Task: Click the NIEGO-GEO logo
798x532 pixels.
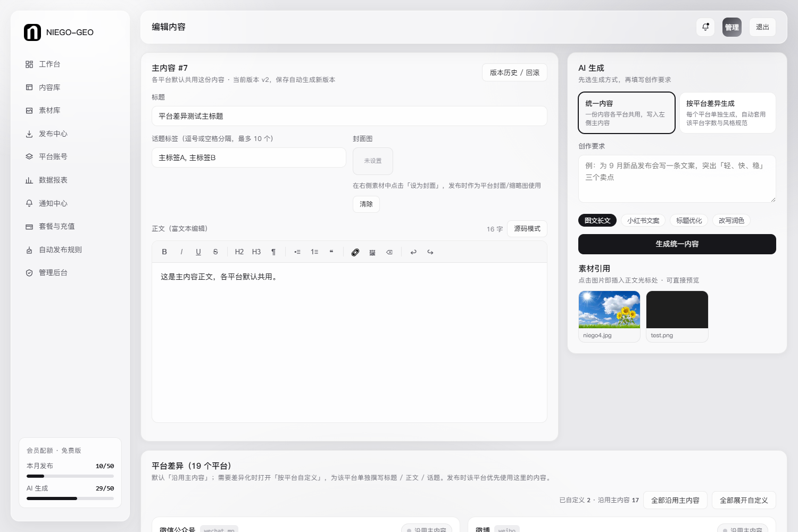Action: pos(32,32)
